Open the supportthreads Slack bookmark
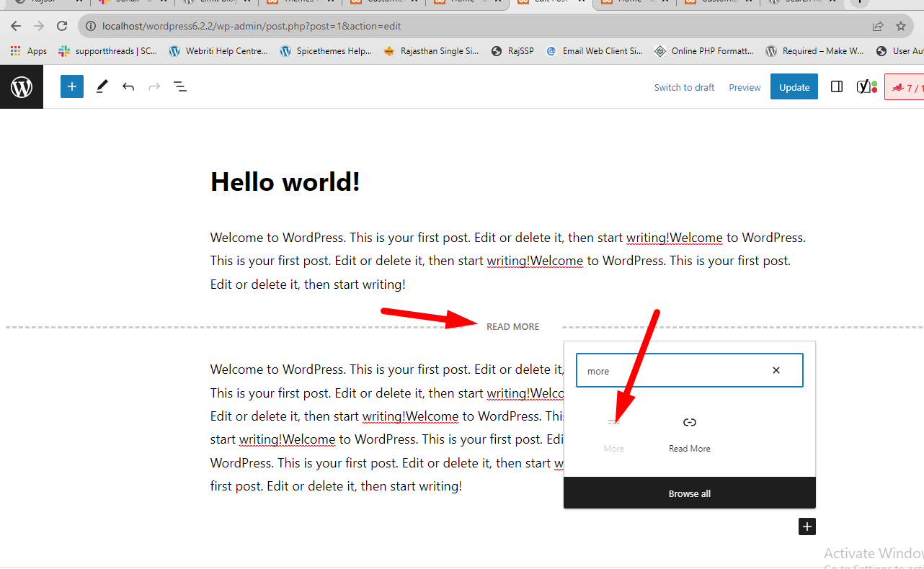Screen dimensions: 924x569 pos(108,51)
